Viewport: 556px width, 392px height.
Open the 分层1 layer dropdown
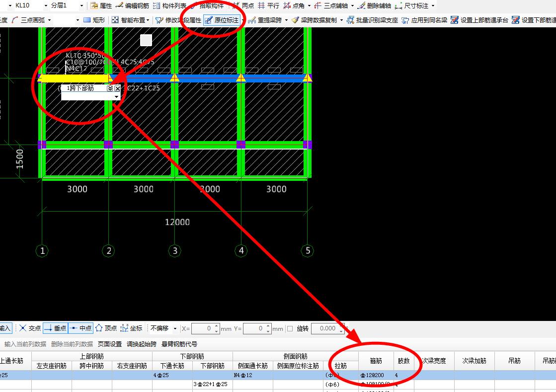pyautogui.click(x=81, y=5)
